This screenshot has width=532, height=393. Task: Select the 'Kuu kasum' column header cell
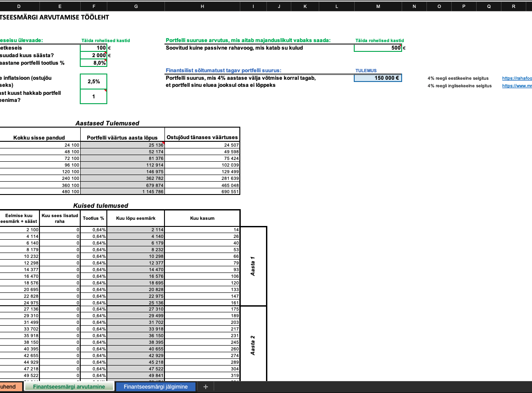pos(202,218)
